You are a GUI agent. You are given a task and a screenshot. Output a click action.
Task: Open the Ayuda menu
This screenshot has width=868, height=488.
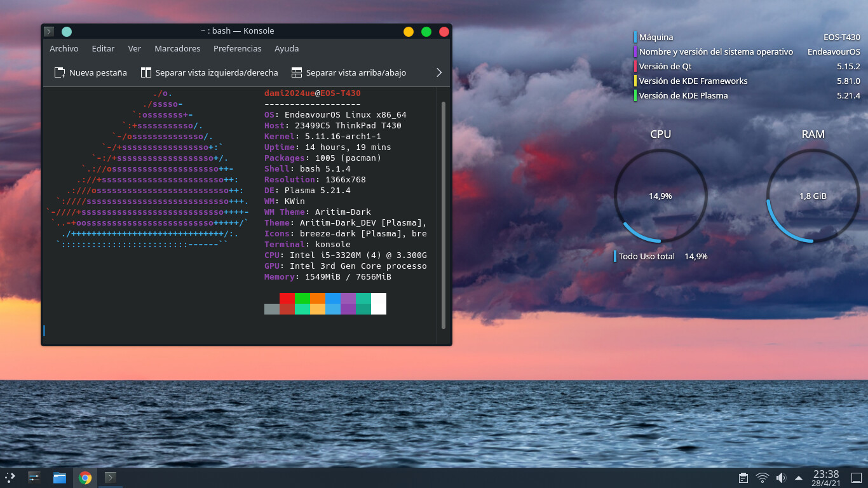click(x=287, y=49)
